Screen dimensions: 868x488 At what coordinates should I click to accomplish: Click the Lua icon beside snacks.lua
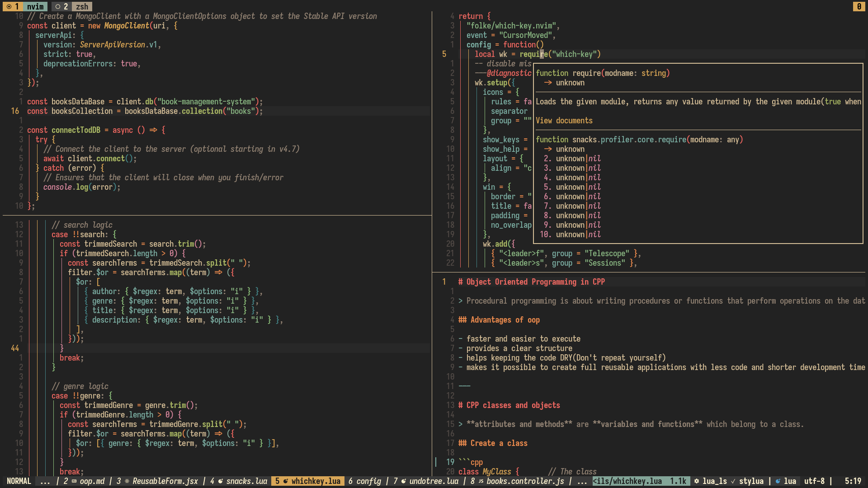221,481
